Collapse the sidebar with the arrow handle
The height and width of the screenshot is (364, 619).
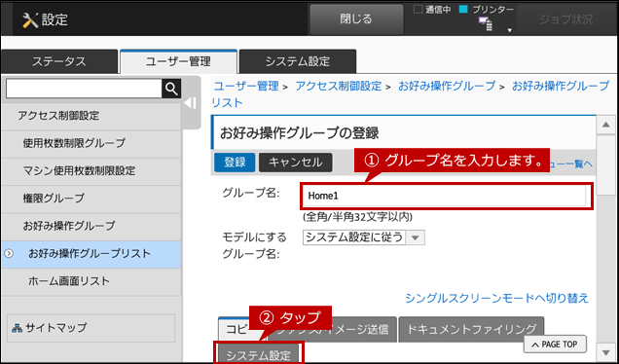(191, 103)
